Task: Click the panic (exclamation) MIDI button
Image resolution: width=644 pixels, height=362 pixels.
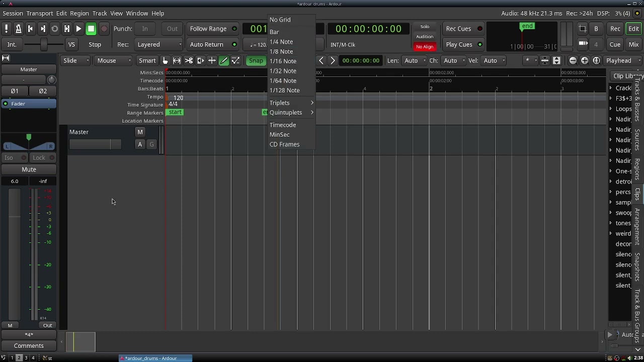Action: pyautogui.click(x=6, y=29)
